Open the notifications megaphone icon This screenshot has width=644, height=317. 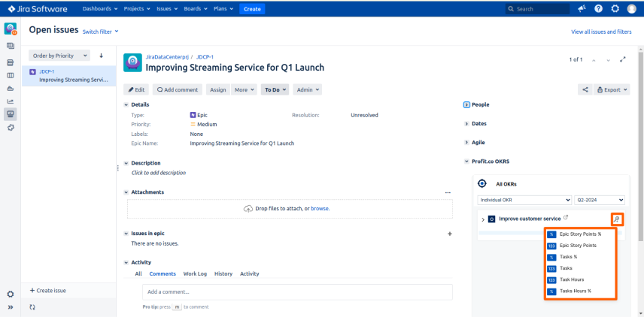click(582, 8)
